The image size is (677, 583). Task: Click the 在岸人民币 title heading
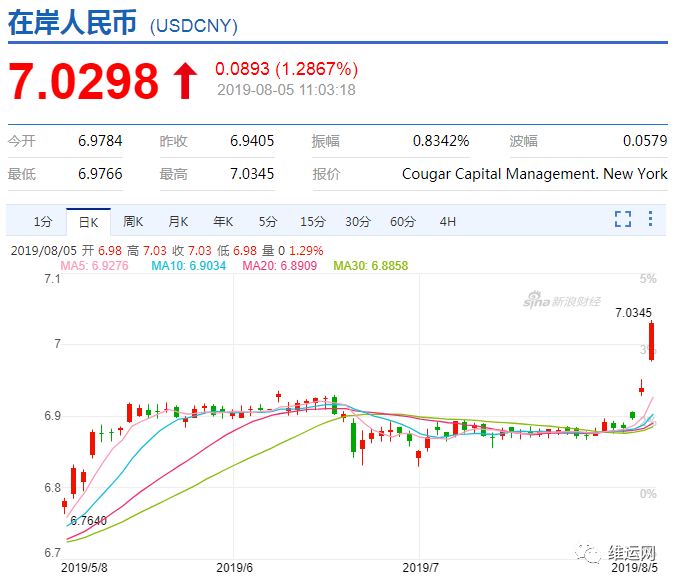click(x=73, y=22)
